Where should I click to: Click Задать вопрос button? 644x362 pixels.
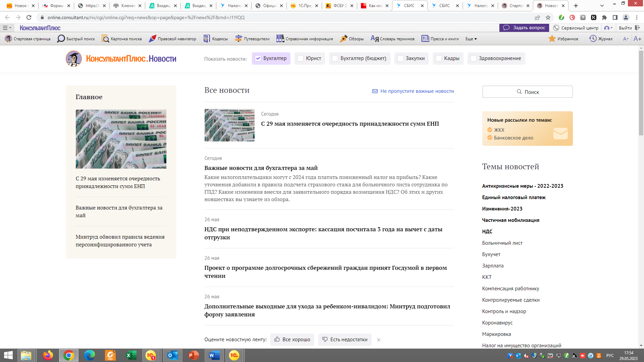(524, 28)
